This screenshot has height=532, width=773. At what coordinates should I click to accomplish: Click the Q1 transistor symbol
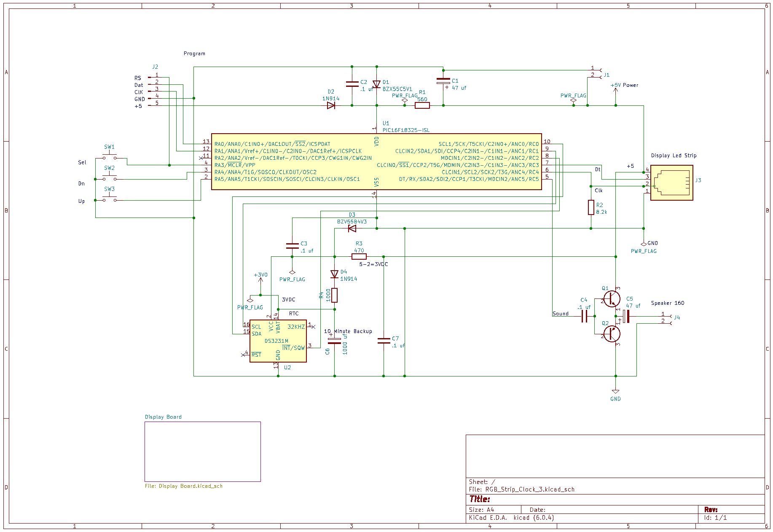tap(612, 299)
